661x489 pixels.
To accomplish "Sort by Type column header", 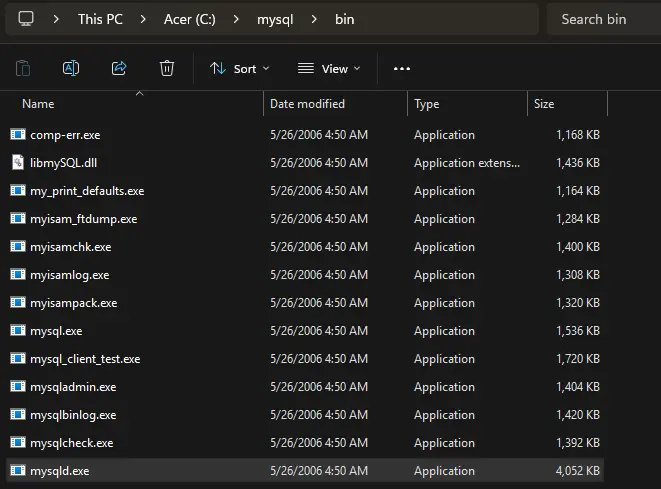I will [x=427, y=104].
